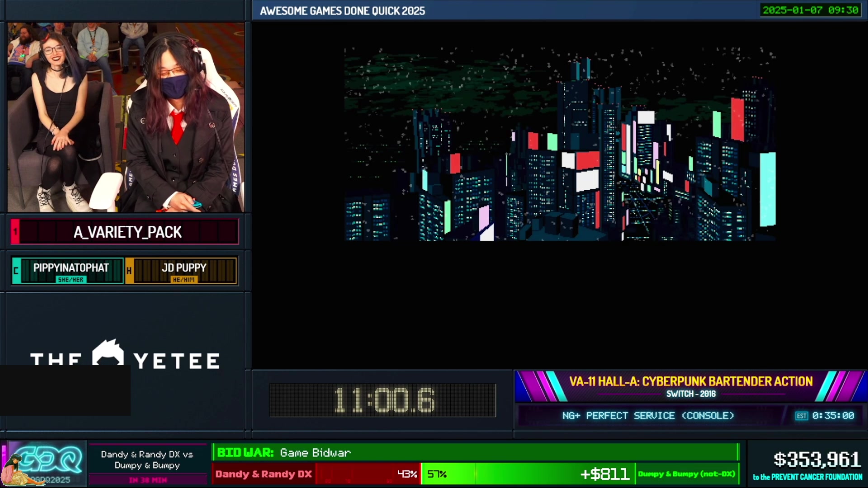
Task: Click the SHE/HER pronoun tag
Action: (71, 280)
